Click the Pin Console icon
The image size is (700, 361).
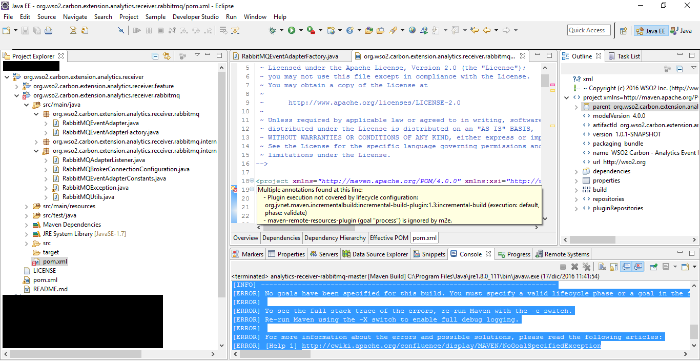pyautogui.click(x=654, y=267)
